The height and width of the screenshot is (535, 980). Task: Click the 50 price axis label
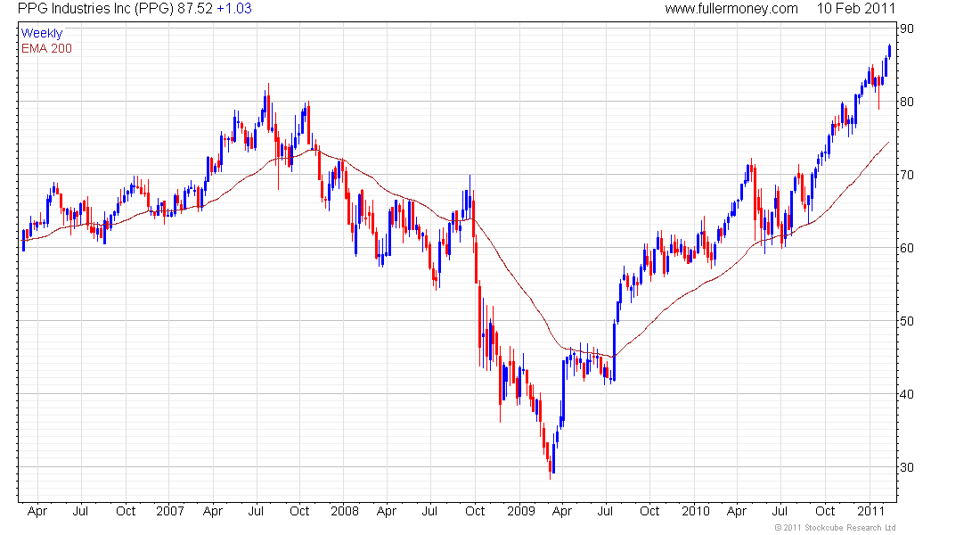[906, 322]
